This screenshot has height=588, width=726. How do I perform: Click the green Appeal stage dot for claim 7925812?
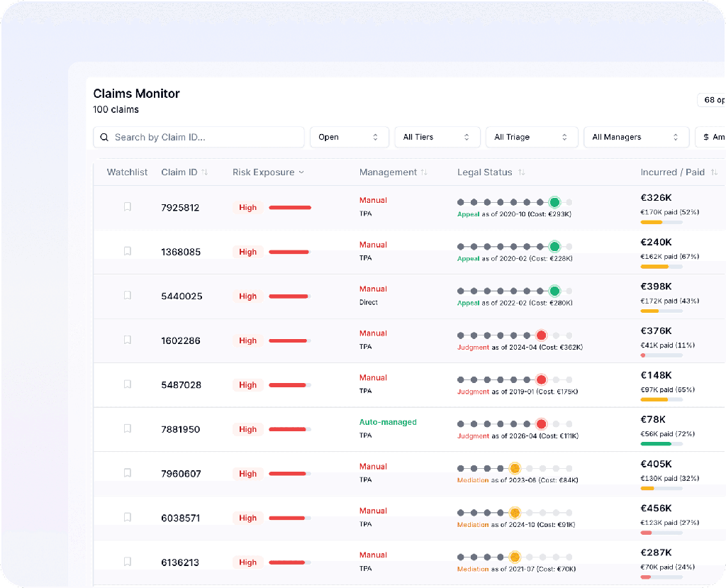click(554, 202)
